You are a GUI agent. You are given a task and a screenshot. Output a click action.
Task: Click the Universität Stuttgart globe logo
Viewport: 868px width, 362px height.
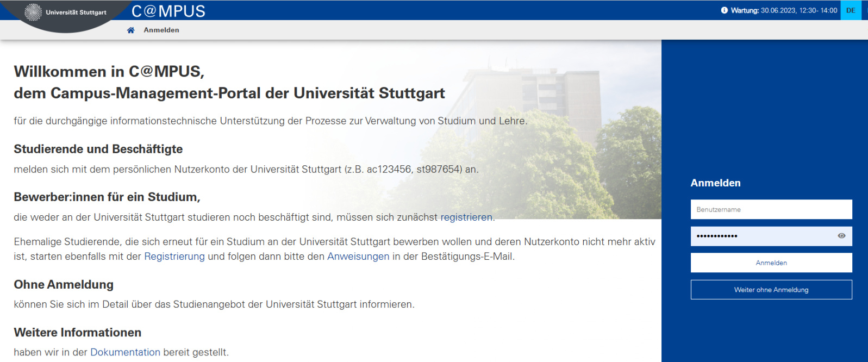coord(33,12)
